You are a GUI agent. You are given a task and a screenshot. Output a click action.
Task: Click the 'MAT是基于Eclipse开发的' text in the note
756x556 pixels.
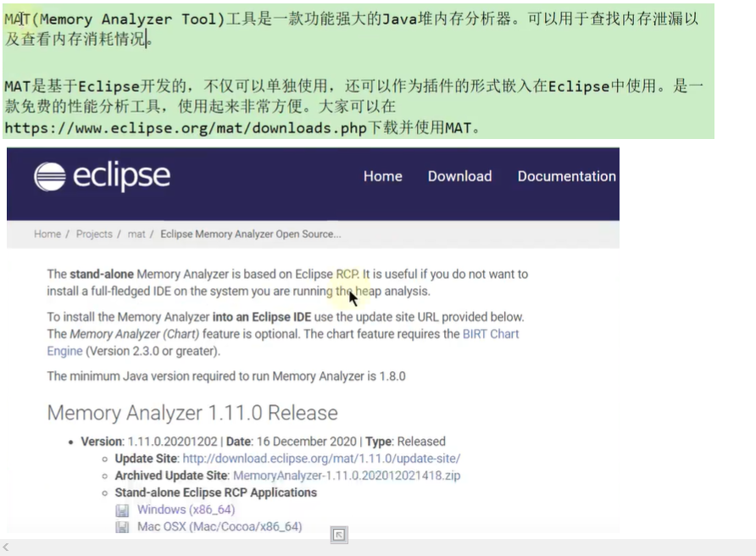(x=96, y=86)
